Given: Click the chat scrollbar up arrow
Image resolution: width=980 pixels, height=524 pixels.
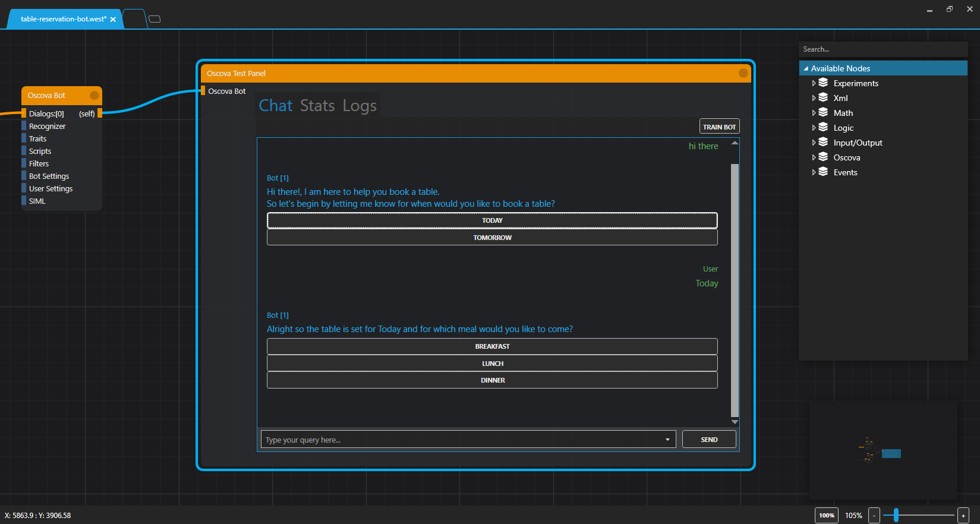Looking at the screenshot, I should (x=735, y=143).
